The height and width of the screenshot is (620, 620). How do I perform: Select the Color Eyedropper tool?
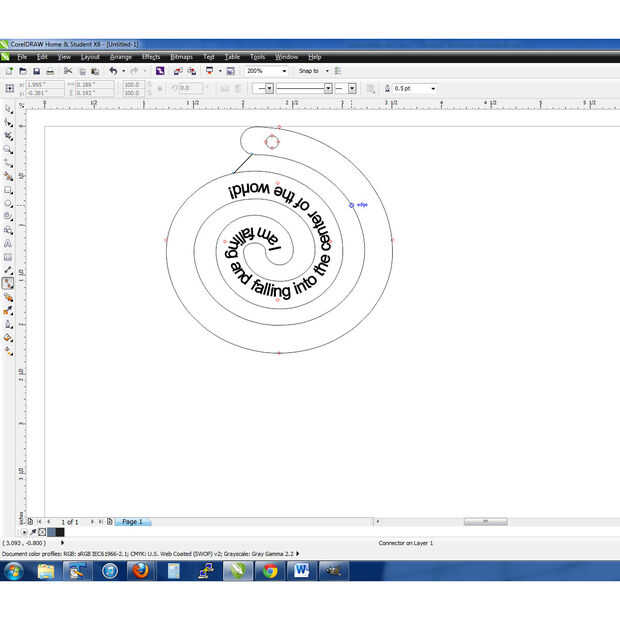click(x=8, y=311)
